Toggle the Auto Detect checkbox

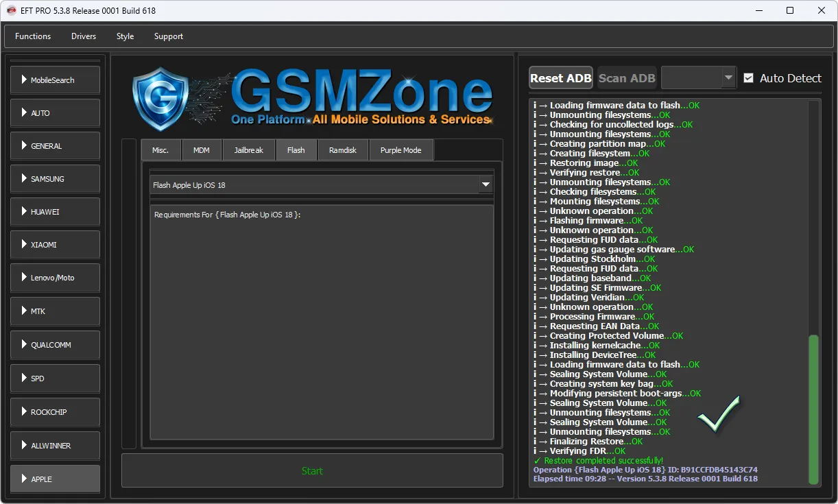point(748,78)
